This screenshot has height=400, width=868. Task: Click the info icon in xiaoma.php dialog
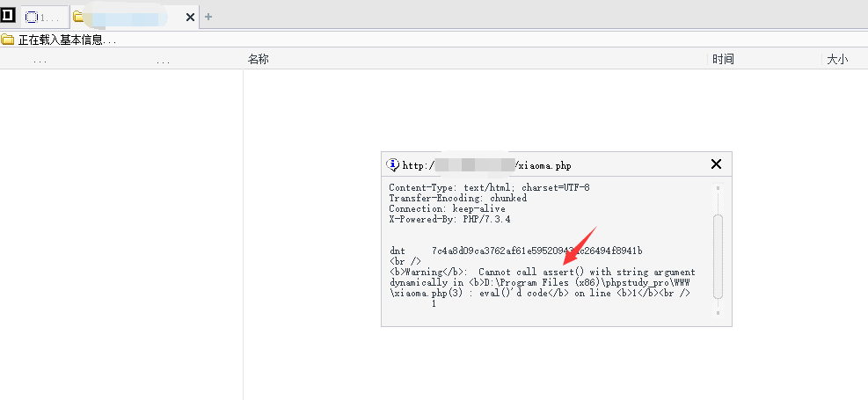[x=392, y=164]
